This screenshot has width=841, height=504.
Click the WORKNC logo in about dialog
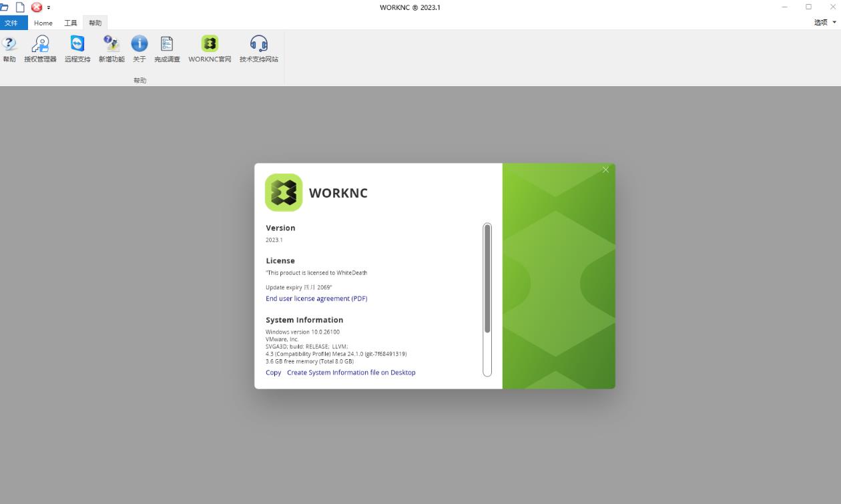(284, 192)
